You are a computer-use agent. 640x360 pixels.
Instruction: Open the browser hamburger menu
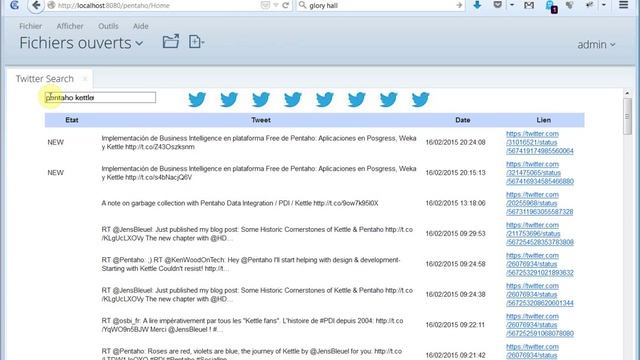pos(623,5)
